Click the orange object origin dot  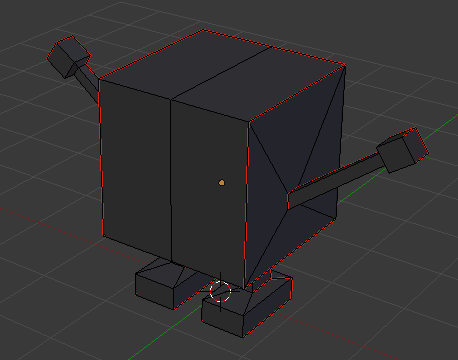click(222, 182)
